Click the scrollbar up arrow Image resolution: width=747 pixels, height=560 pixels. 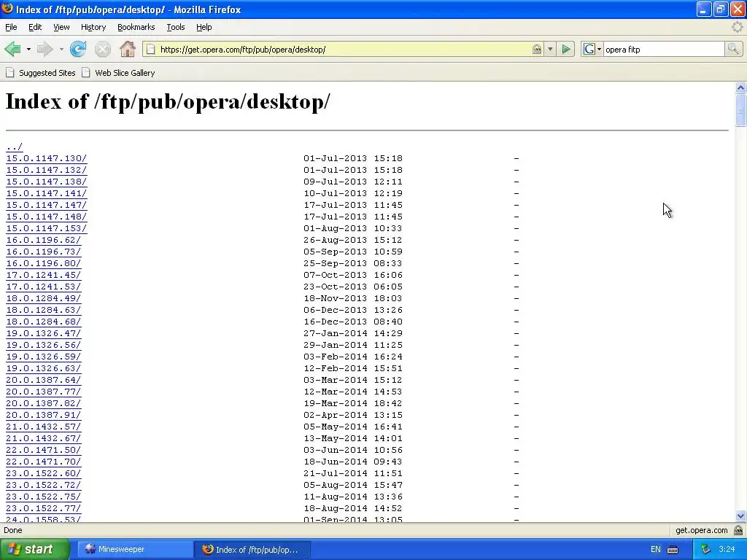point(740,87)
